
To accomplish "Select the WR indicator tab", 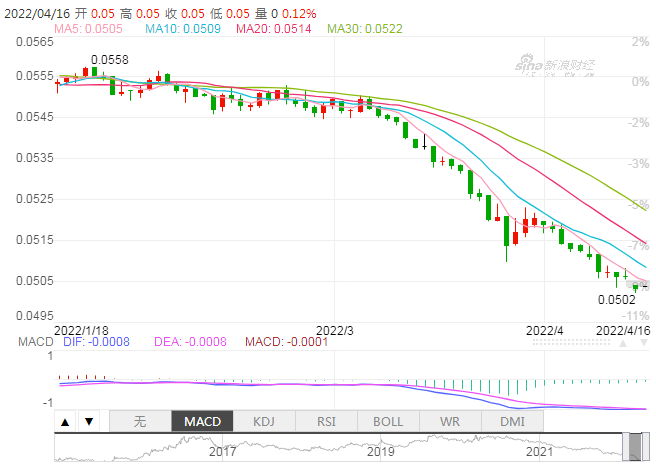I will click(450, 422).
